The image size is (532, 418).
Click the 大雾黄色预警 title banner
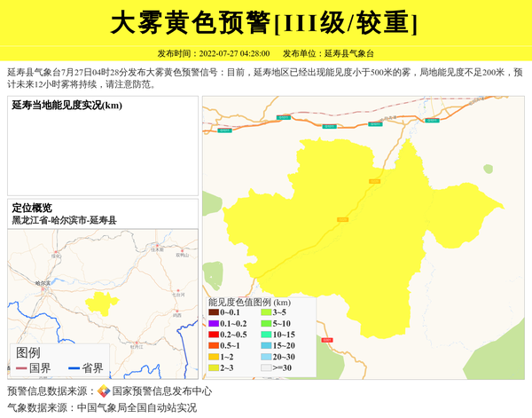[264, 22]
